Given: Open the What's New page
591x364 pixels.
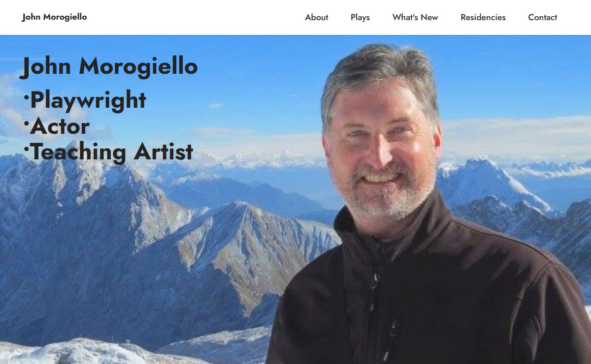Looking at the screenshot, I should [415, 17].
